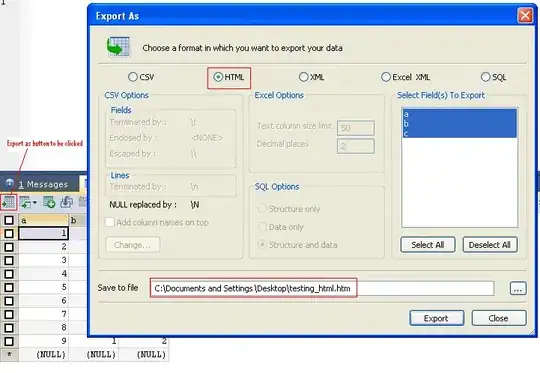This screenshot has width=540, height=373.
Task: Tick Add column names on top checkbox
Action: coord(110,222)
